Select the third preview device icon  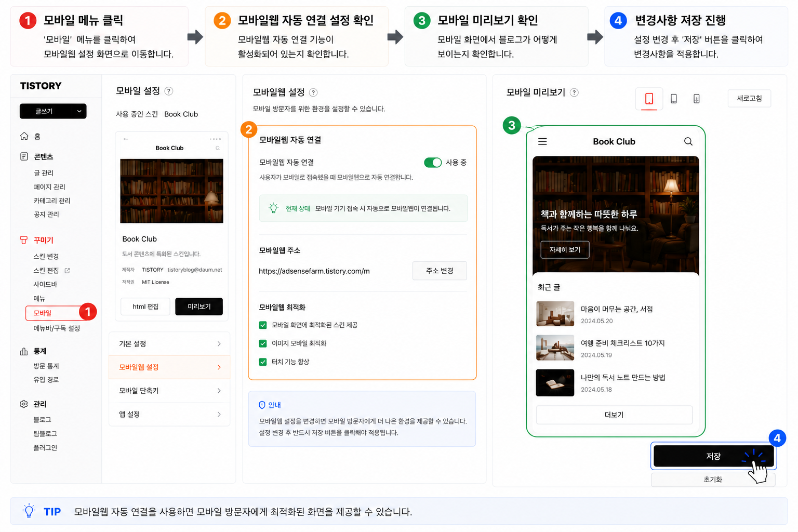pyautogui.click(x=697, y=99)
